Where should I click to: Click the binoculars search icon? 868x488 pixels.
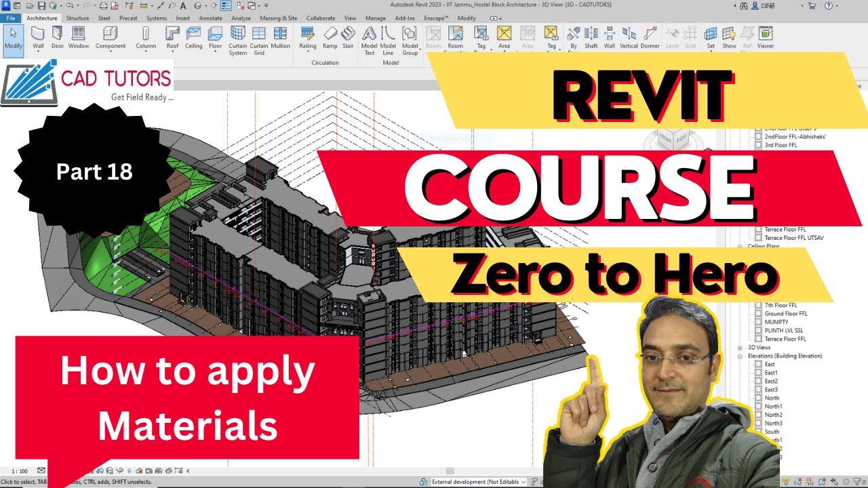coord(743,5)
